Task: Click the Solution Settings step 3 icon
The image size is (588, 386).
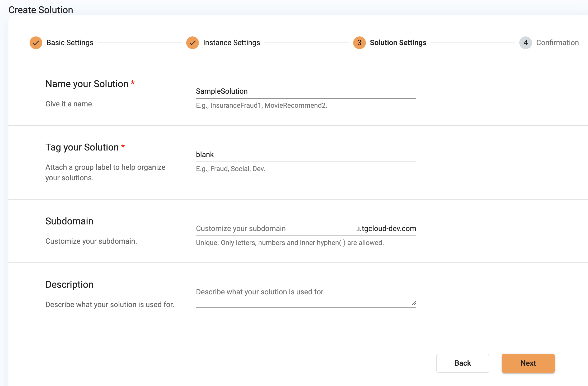Action: point(359,42)
